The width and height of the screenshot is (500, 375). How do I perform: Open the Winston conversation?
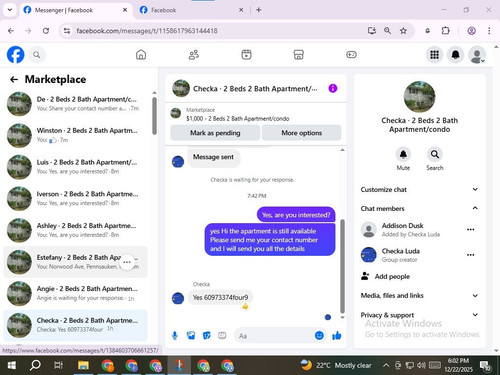[x=76, y=135]
